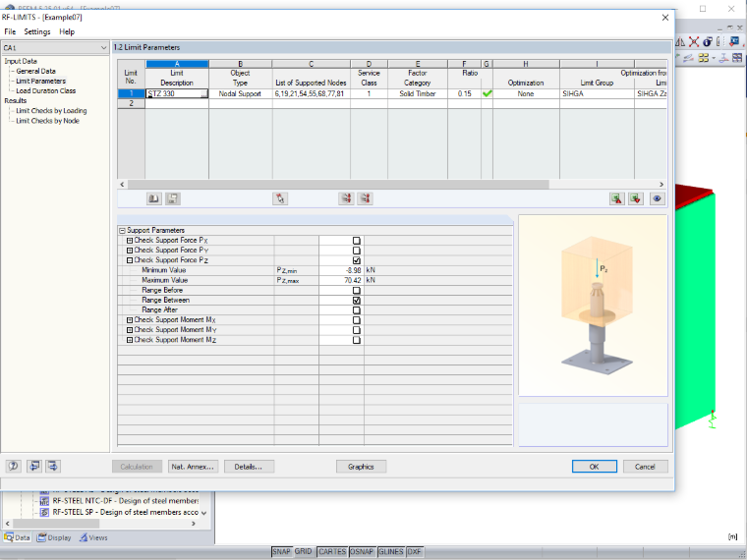Collapse the Support Parameters group
This screenshot has height=560, width=747.
coord(122,231)
